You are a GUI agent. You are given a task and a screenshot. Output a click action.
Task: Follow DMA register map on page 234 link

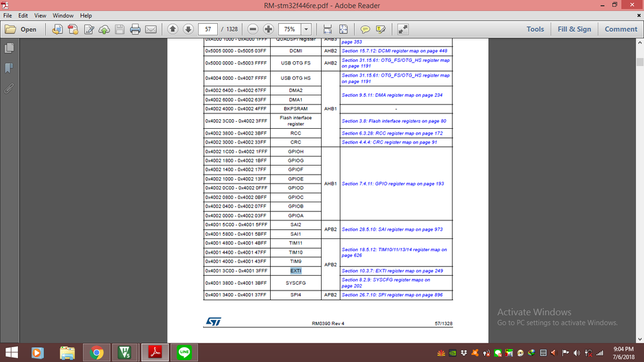tap(392, 95)
